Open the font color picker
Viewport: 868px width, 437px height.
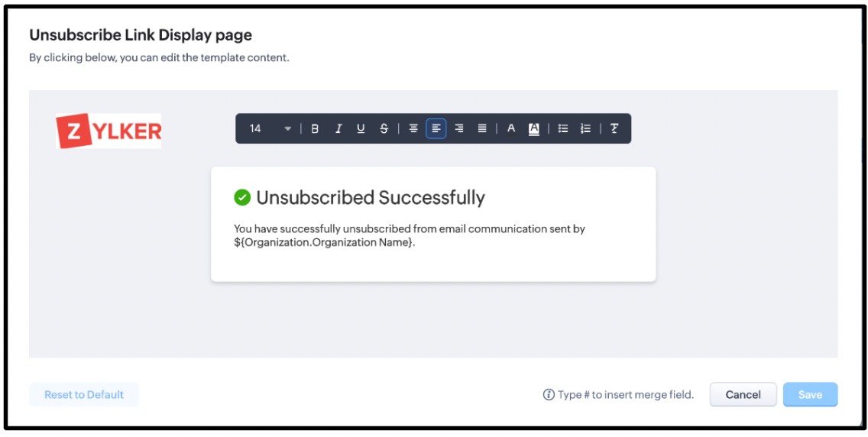(511, 128)
